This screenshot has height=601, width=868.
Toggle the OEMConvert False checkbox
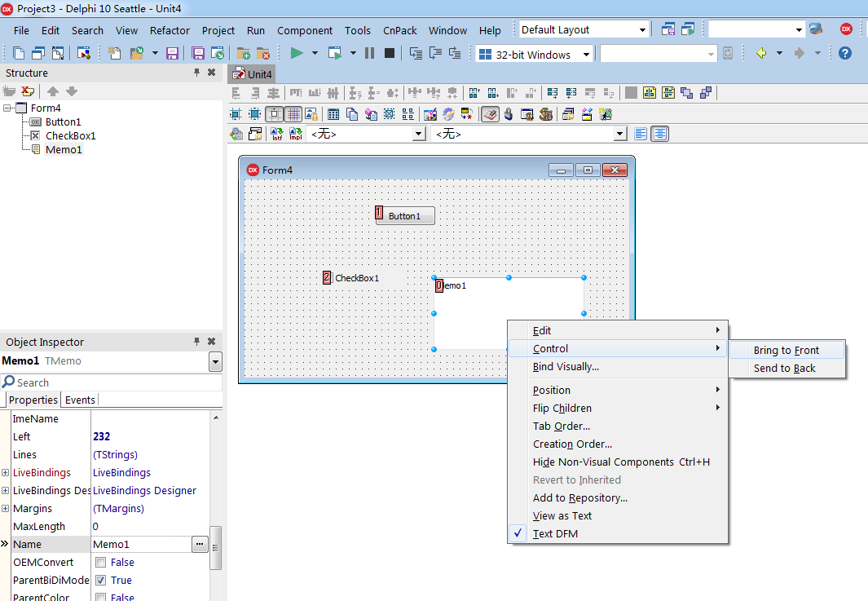click(x=101, y=562)
